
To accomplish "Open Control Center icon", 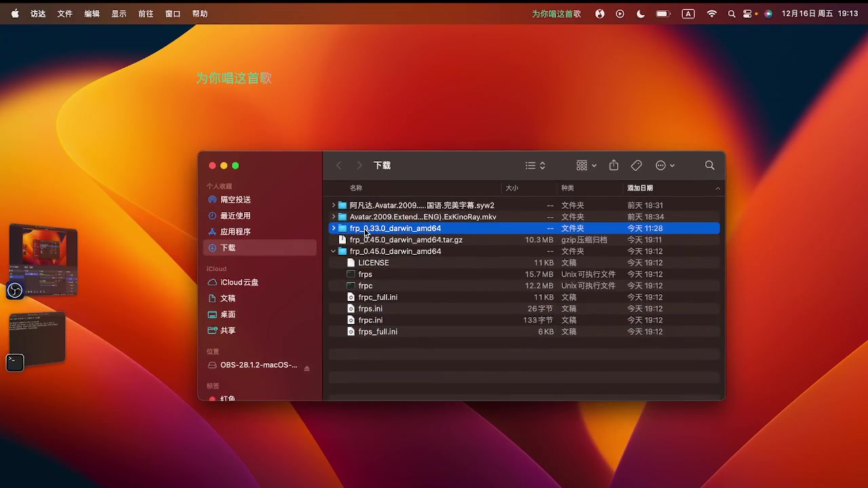I will pyautogui.click(x=748, y=14).
